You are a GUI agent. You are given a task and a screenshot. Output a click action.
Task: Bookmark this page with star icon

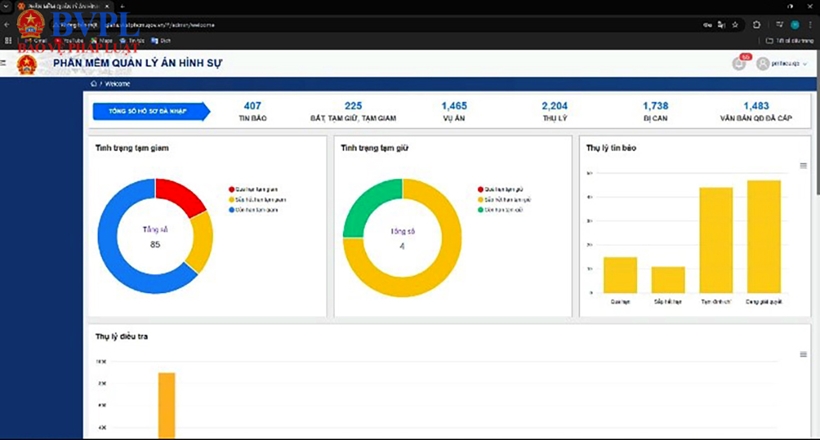(x=735, y=24)
